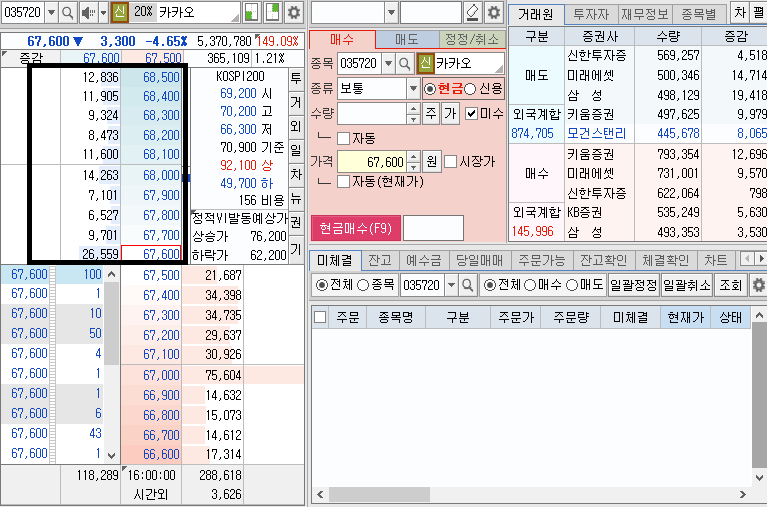The width and height of the screenshot is (767, 507).
Task: Open the 035720 dropdown in 미체결 filter
Action: click(x=451, y=285)
